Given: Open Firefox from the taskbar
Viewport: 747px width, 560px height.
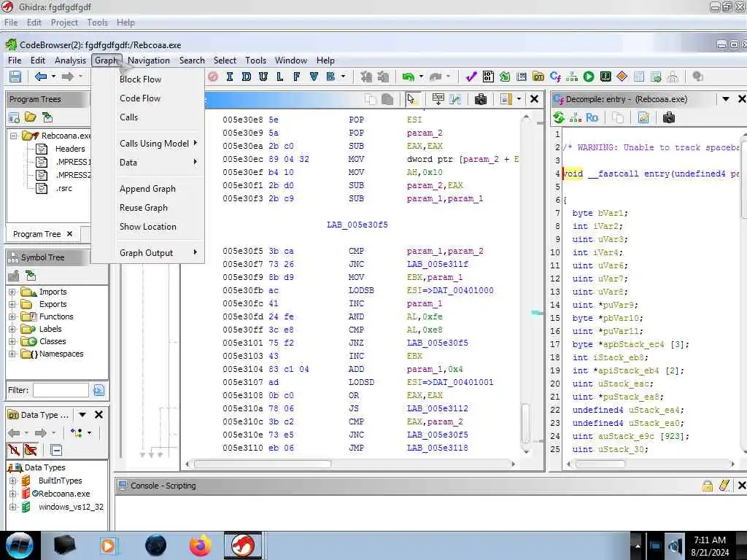Looking at the screenshot, I should pyautogui.click(x=201, y=545).
